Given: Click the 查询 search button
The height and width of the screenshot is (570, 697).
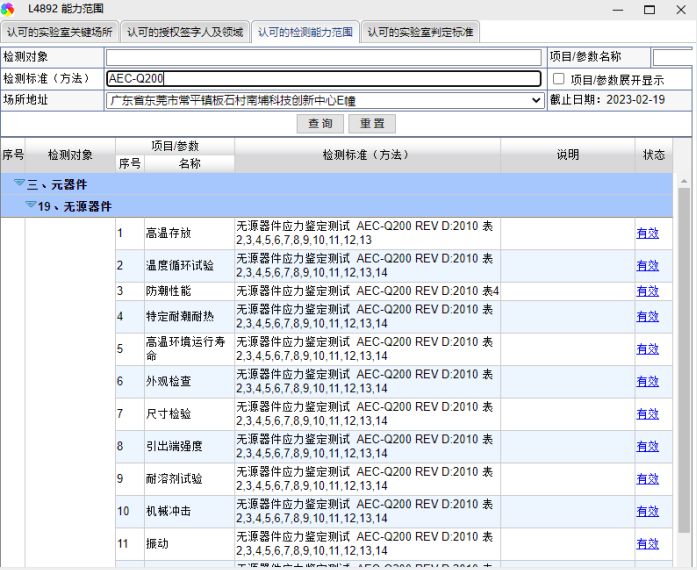Looking at the screenshot, I should pyautogui.click(x=320, y=124).
